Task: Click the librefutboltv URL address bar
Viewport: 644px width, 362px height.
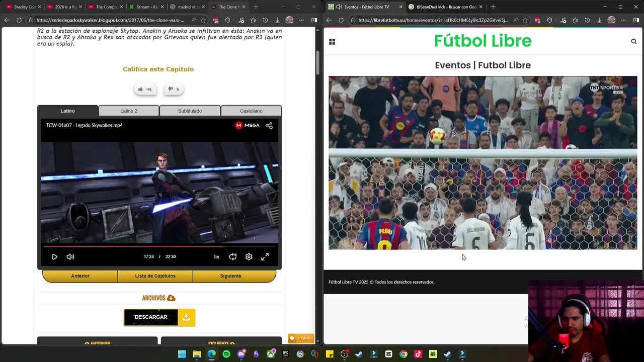Action: tap(433, 20)
